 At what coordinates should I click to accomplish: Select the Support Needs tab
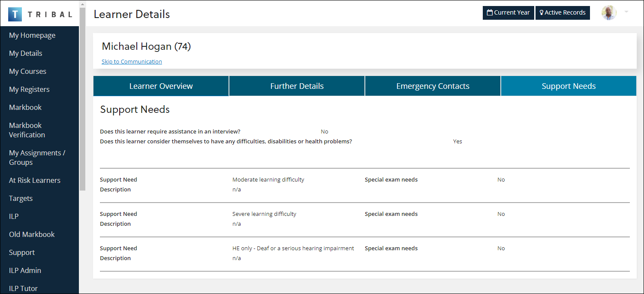569,86
